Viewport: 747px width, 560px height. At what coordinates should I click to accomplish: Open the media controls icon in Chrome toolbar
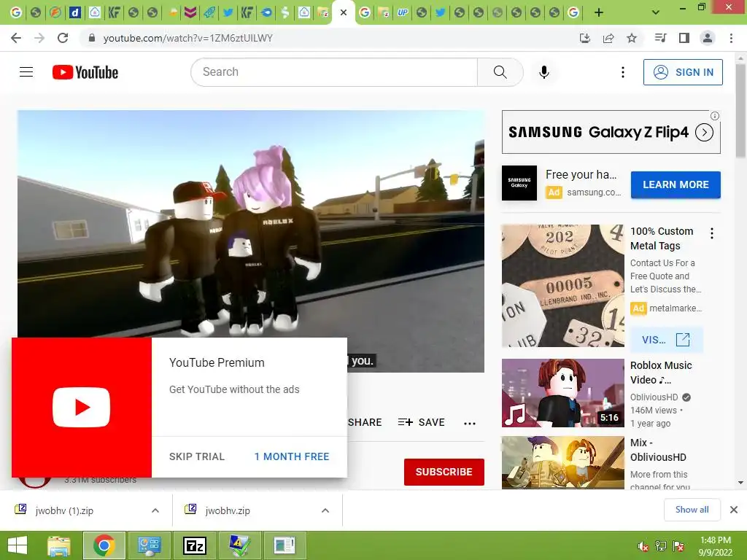pos(660,38)
